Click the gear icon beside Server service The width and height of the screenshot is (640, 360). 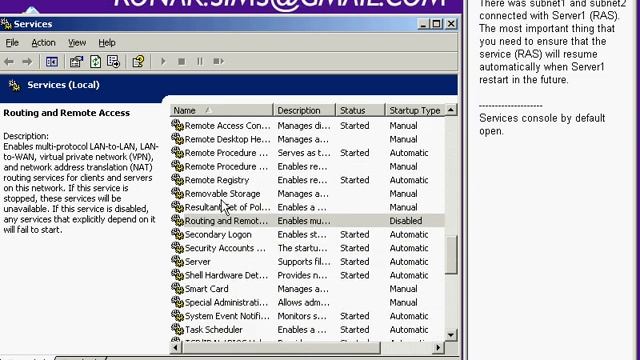[x=177, y=262]
